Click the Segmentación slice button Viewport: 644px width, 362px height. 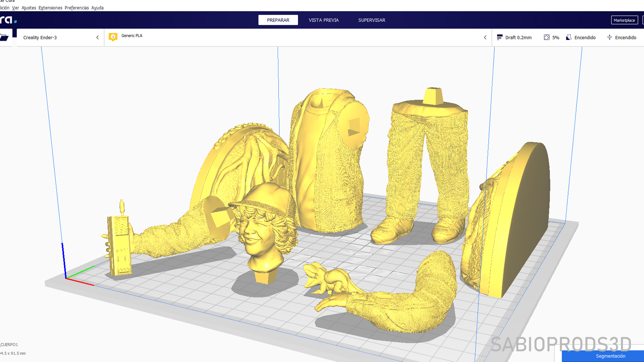coord(610,356)
